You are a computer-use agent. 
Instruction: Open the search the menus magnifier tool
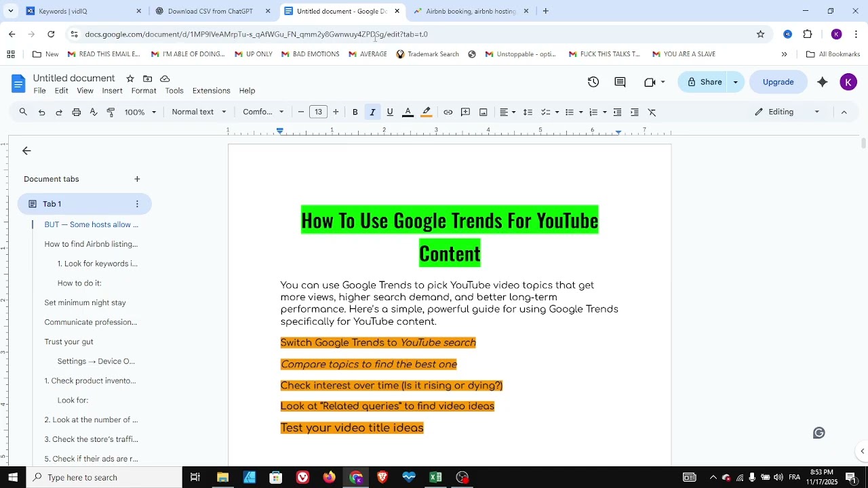click(23, 112)
